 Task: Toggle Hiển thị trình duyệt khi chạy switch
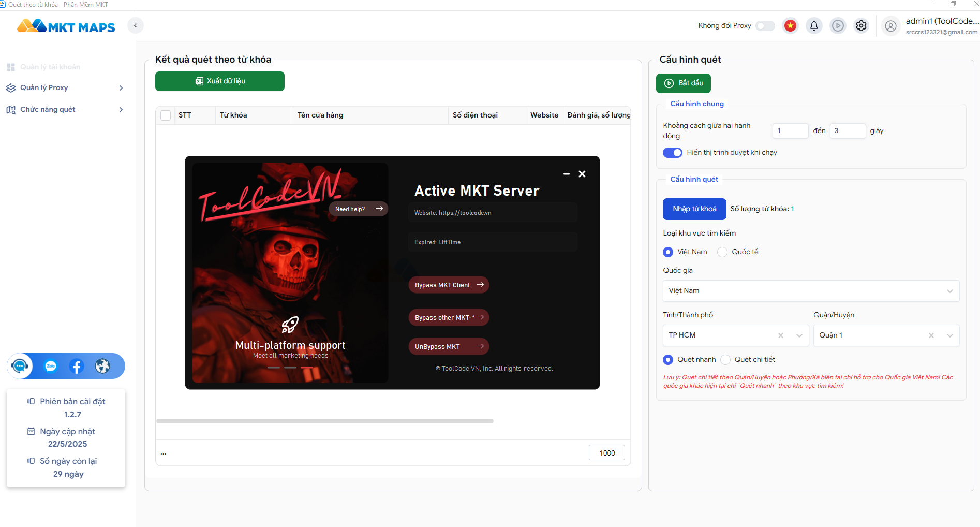673,153
